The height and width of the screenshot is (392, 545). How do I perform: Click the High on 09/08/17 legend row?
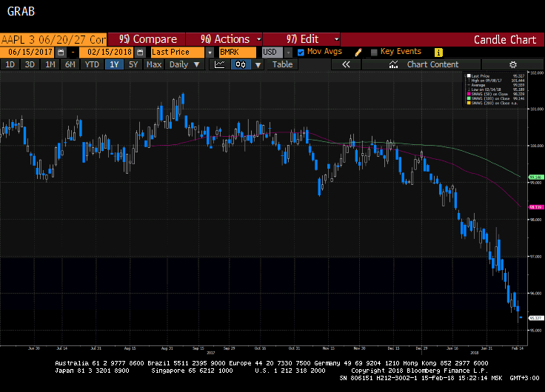(x=495, y=81)
